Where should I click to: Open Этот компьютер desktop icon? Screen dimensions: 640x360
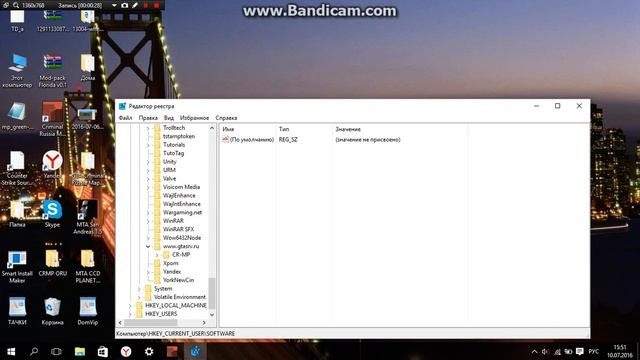tap(17, 71)
